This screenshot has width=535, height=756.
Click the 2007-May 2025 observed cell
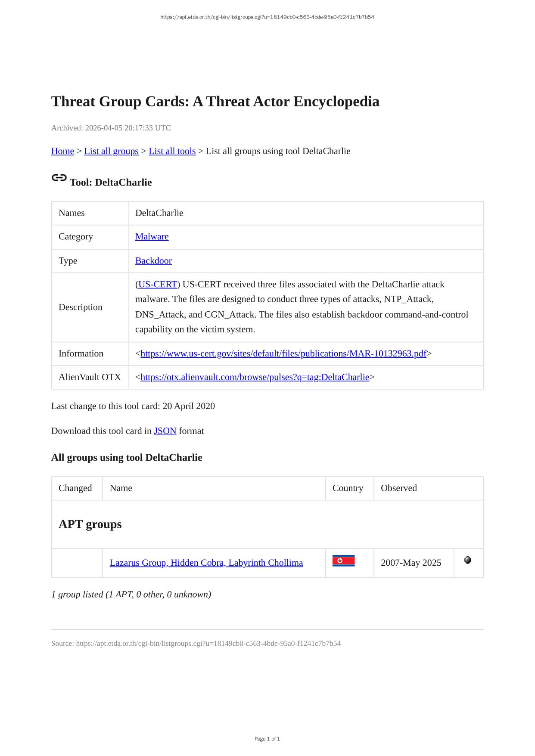coord(411,563)
